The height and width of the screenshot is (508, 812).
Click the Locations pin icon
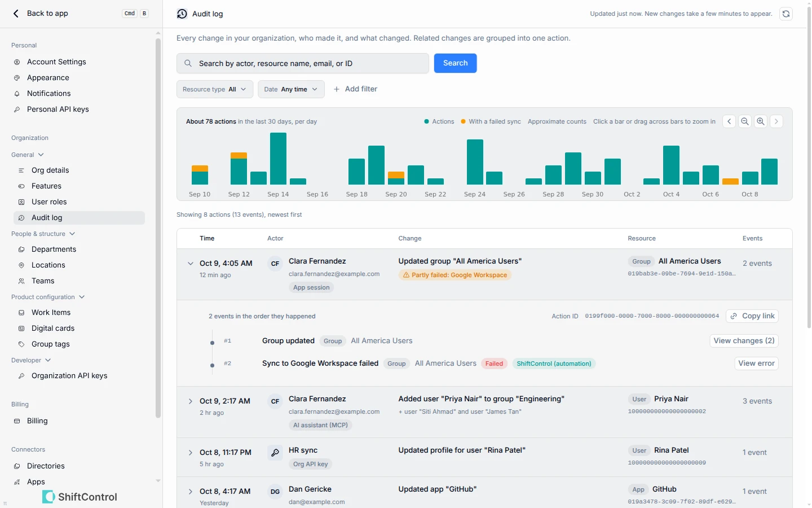click(x=21, y=265)
